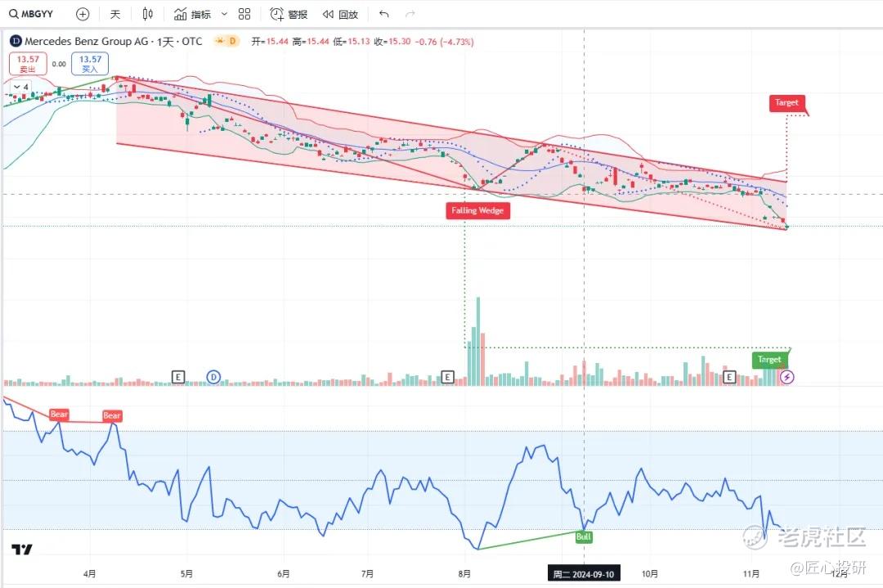The width and height of the screenshot is (883, 588).
Task: Open the dividend D marker near May
Action: 213,377
